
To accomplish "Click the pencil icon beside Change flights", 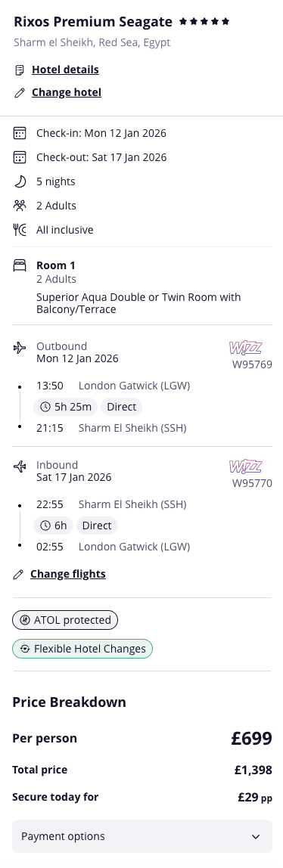I will click(x=18, y=575).
